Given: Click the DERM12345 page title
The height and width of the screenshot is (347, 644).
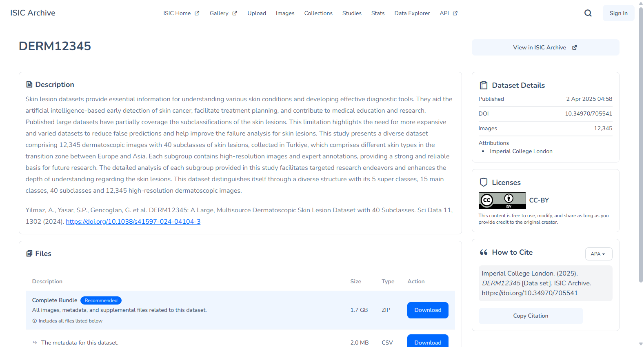Looking at the screenshot, I should (x=55, y=46).
